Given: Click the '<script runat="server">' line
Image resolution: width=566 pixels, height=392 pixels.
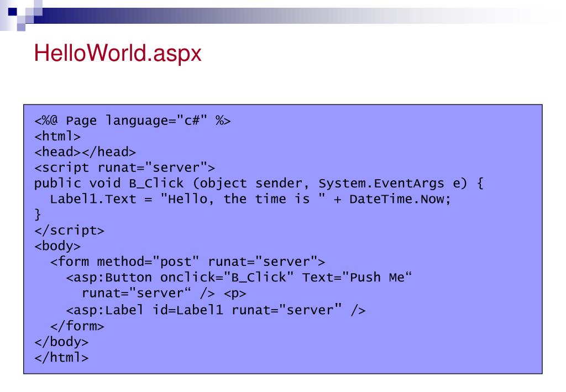Looking at the screenshot, I should click(124, 168).
